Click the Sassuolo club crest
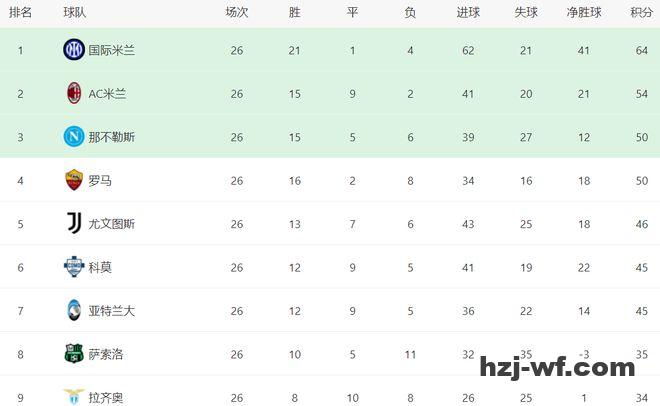 (73, 353)
